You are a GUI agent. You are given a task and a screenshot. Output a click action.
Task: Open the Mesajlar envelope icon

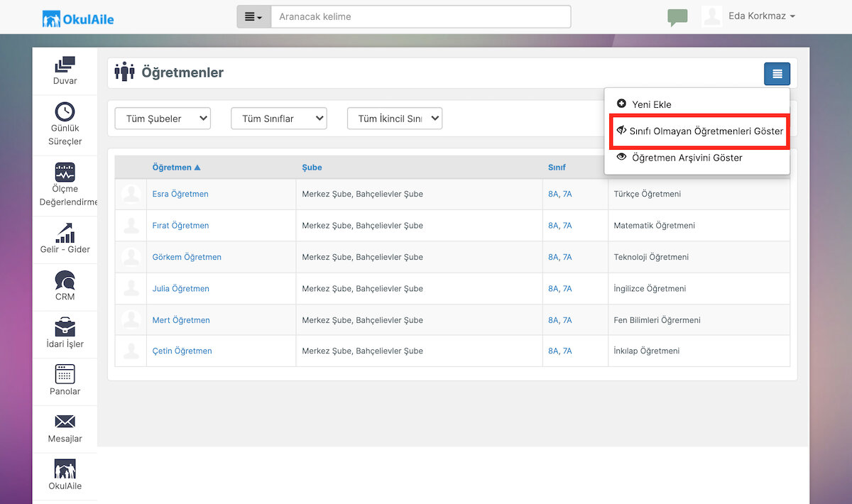[65, 422]
